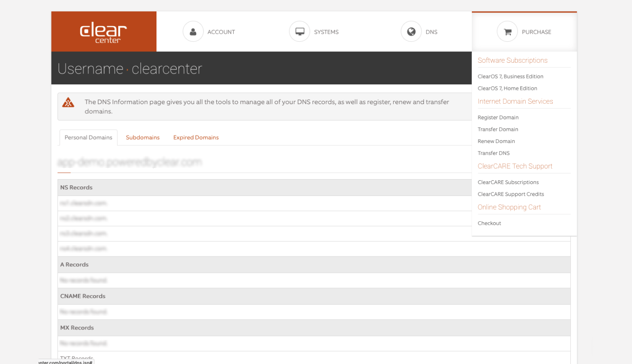Click Software Subscriptions heading

click(513, 60)
